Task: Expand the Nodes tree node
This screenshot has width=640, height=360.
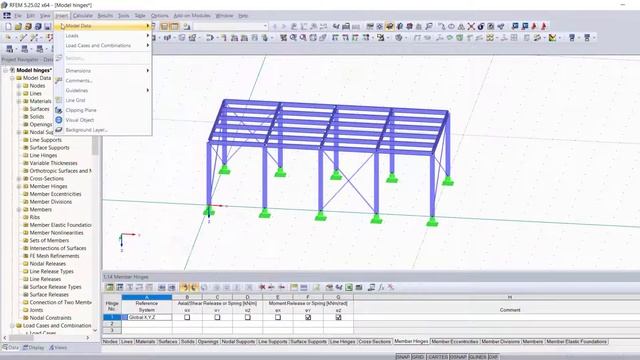Action: 19,86
